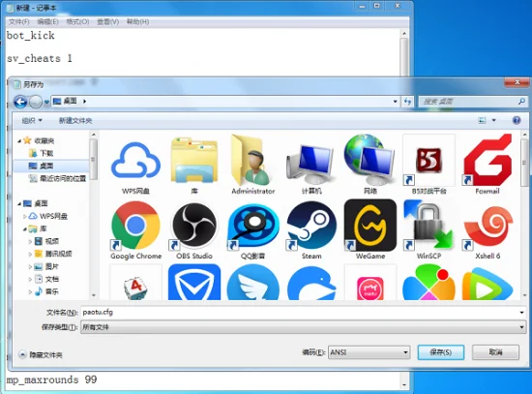Collapse the 库 libraries tree node
Image resolution: width=532 pixels, height=394 pixels.
tap(25, 228)
